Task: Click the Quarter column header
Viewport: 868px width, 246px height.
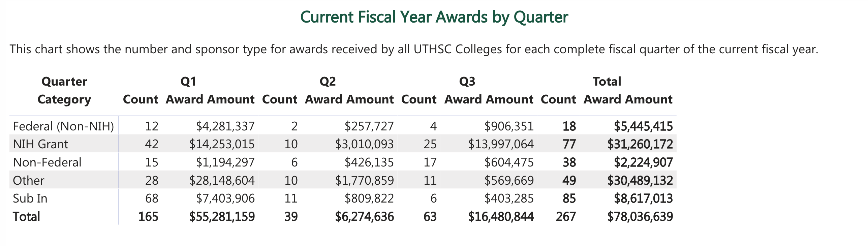Action: tap(64, 82)
